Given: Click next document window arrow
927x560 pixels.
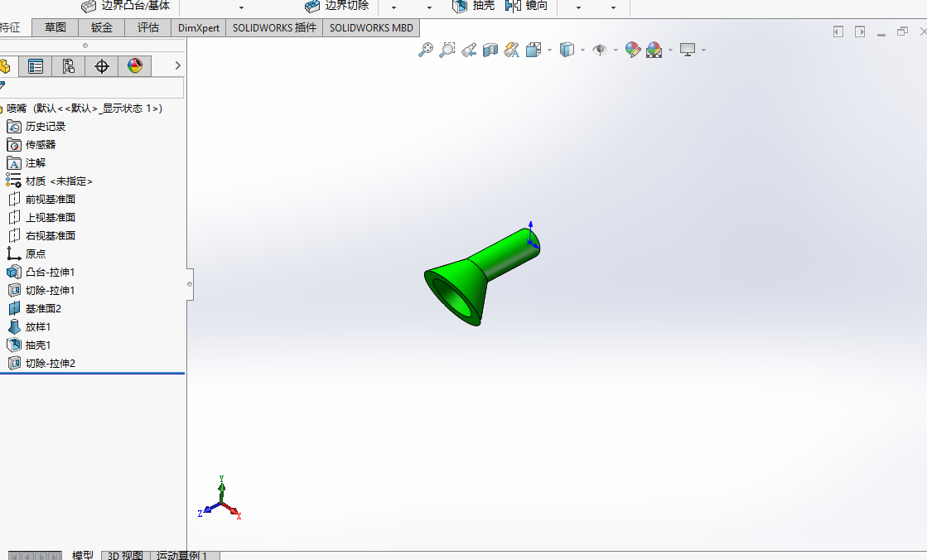Looking at the screenshot, I should pyautogui.click(x=860, y=32).
